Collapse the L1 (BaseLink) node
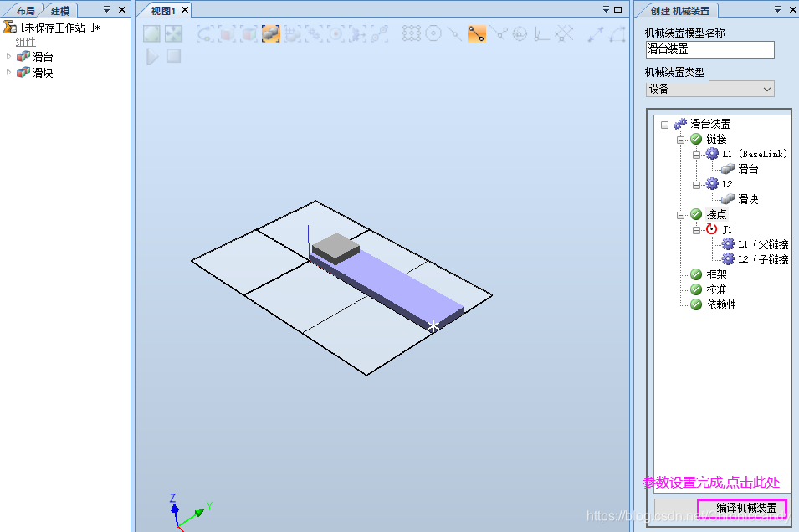The width and height of the screenshot is (799, 532). 696,155
